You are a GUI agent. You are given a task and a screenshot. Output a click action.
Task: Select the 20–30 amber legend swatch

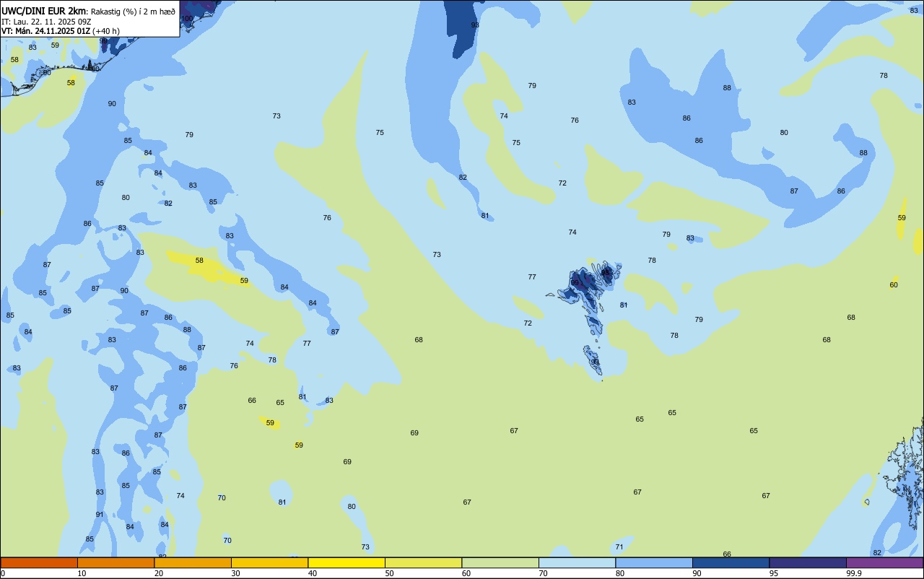(193, 562)
